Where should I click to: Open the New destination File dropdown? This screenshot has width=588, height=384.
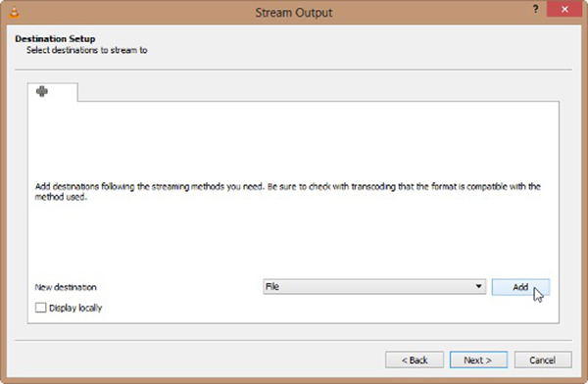point(374,286)
